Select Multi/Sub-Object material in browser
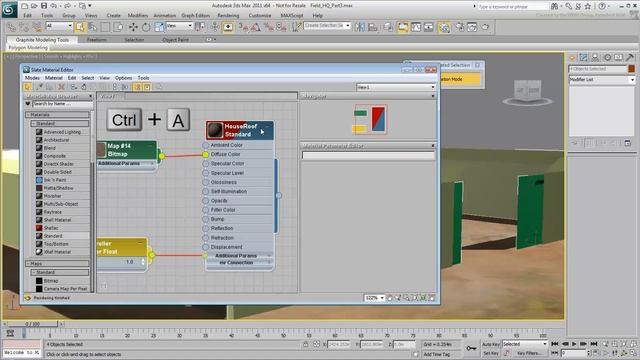This screenshot has height=360, width=640. tap(61, 204)
